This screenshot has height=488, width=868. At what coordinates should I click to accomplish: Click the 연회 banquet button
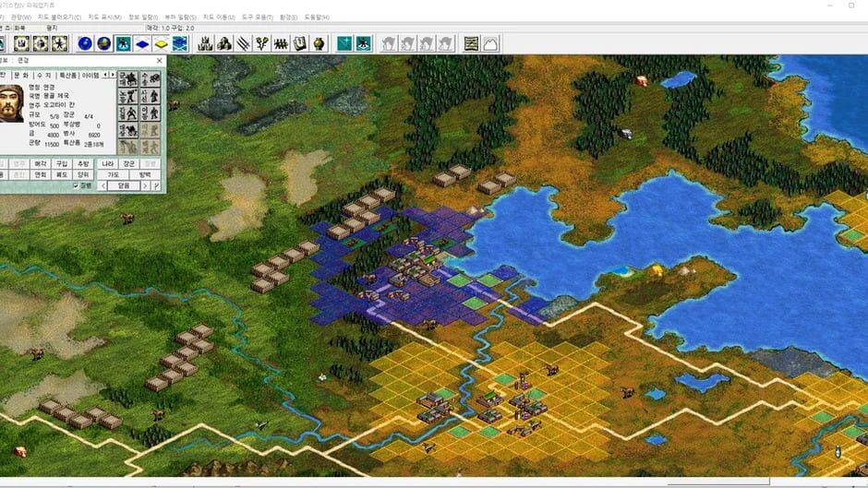[x=41, y=174]
